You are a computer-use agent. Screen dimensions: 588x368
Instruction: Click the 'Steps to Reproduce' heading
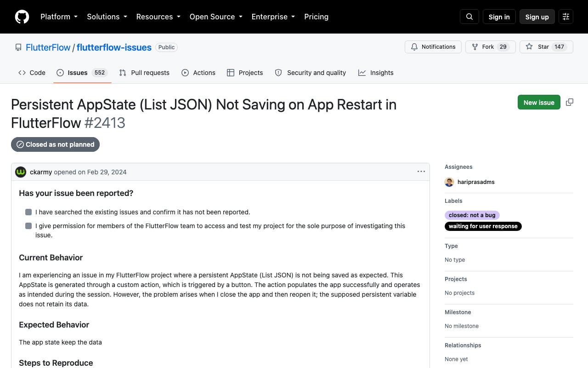point(56,363)
